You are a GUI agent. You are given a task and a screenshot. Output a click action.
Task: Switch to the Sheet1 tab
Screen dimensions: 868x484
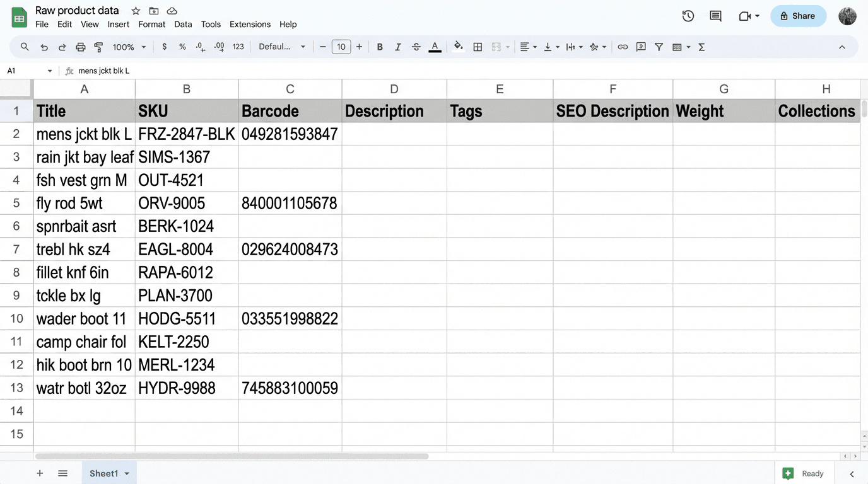coord(104,473)
